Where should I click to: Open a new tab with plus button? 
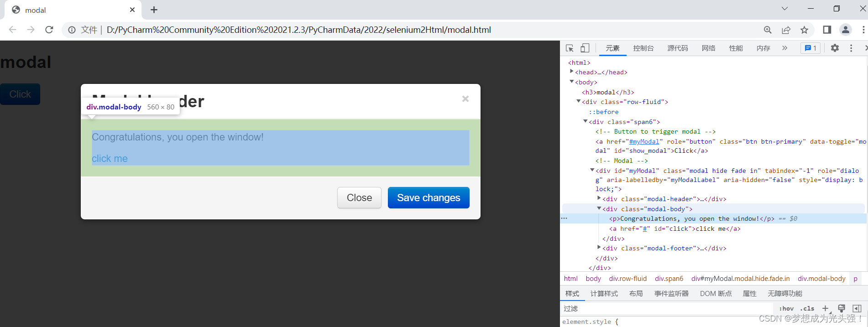point(154,10)
